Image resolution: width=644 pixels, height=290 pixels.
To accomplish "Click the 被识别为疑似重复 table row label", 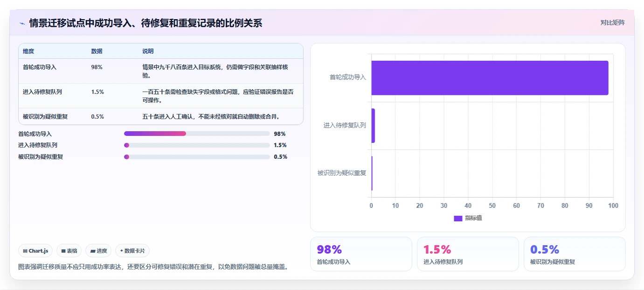I will coord(45,117).
